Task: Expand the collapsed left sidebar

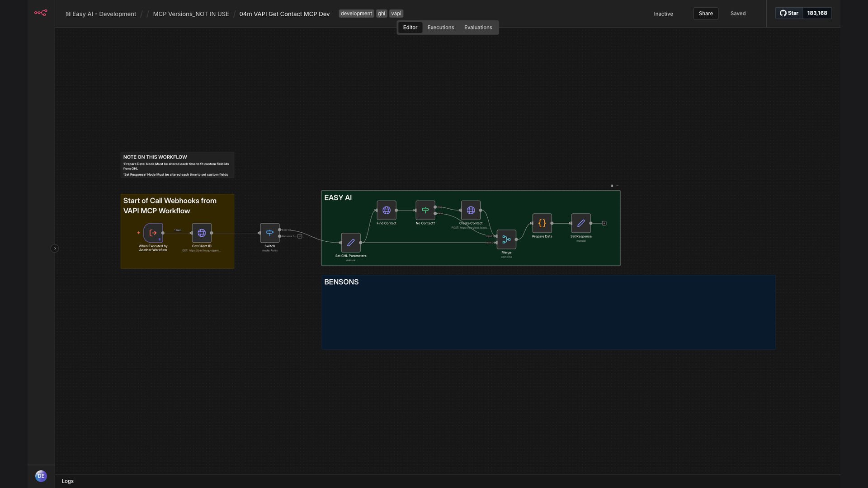Action: [55, 249]
